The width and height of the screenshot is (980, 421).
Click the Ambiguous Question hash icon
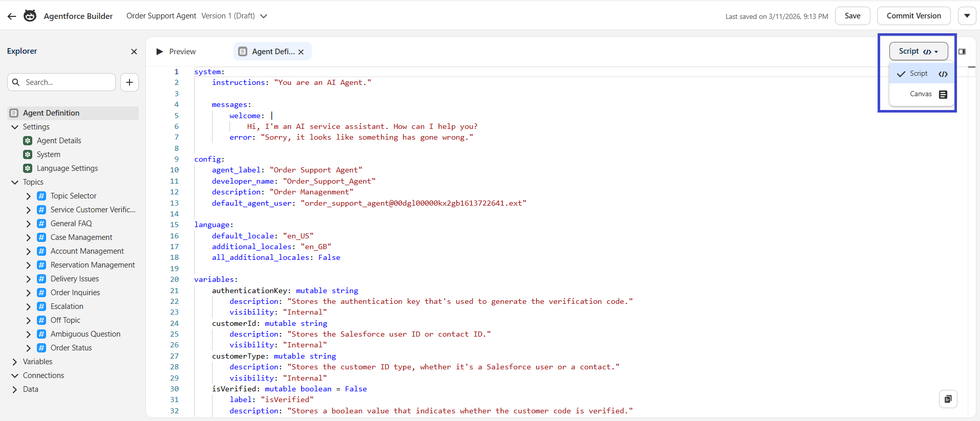pyautogui.click(x=41, y=334)
